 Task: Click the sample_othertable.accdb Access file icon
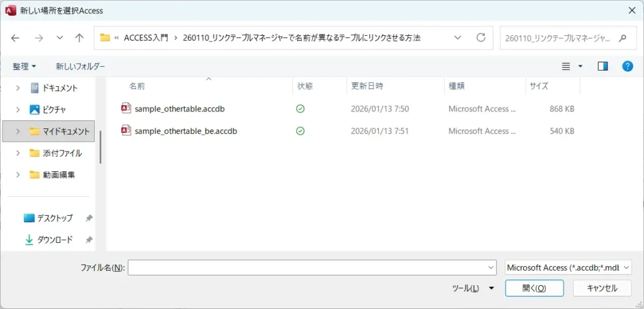tap(126, 108)
